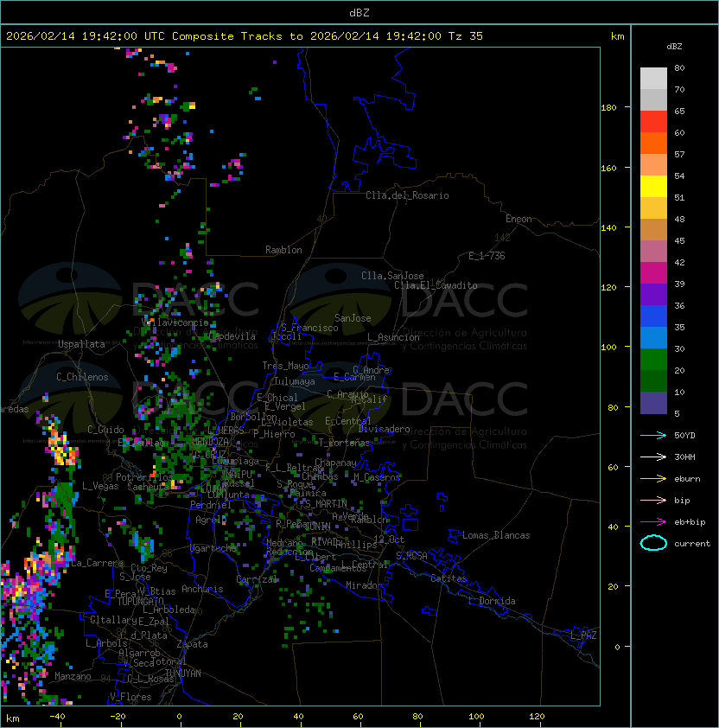Select the amber 51–48 dBZ swatch

[x=653, y=208]
